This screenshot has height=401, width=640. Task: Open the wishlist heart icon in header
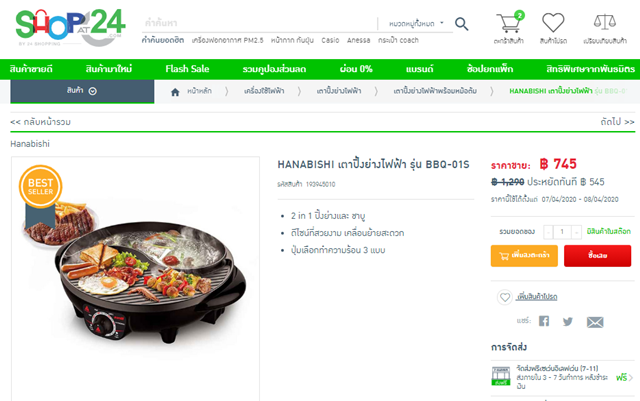coord(553,22)
